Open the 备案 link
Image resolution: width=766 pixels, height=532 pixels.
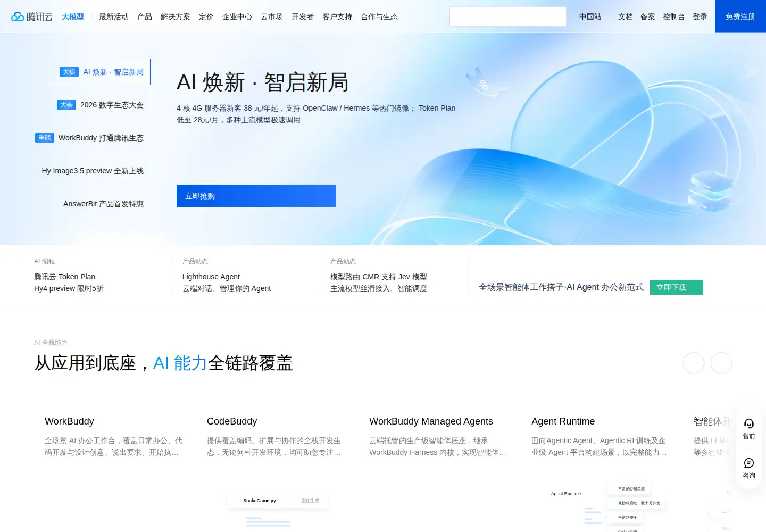pos(648,16)
